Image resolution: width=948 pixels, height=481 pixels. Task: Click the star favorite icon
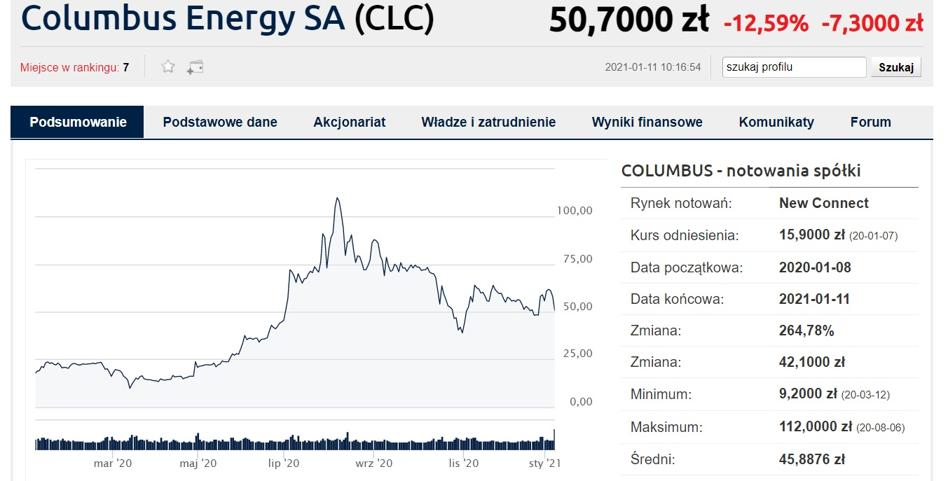(168, 66)
